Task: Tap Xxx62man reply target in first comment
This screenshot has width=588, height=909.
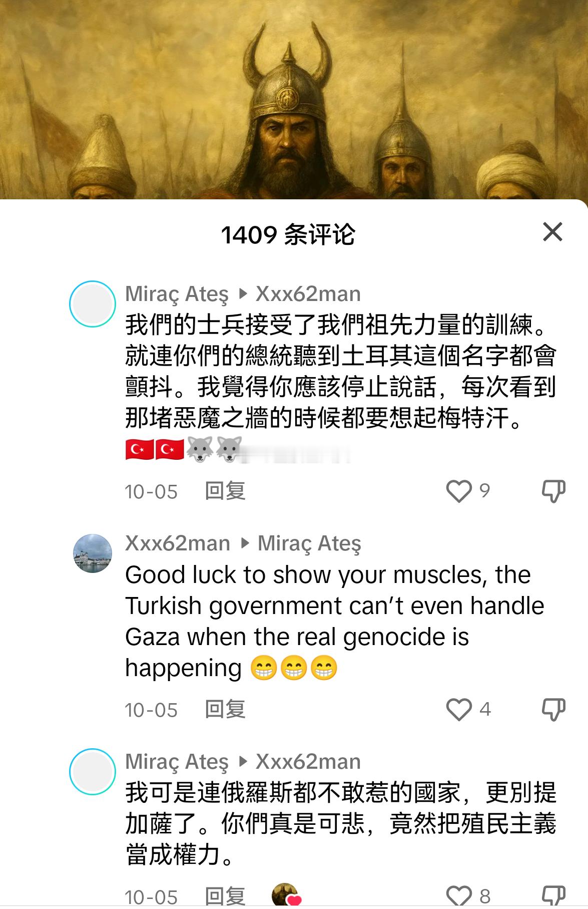Action: click(x=308, y=294)
